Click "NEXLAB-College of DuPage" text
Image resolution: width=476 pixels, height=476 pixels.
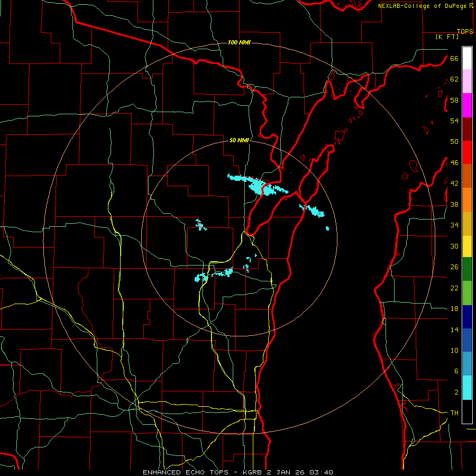(422, 6)
